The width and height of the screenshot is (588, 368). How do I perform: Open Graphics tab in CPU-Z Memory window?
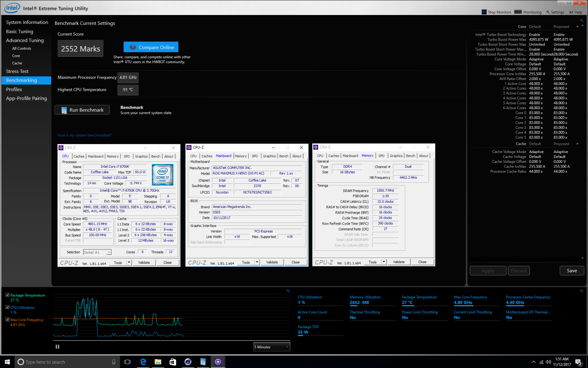[x=396, y=156]
